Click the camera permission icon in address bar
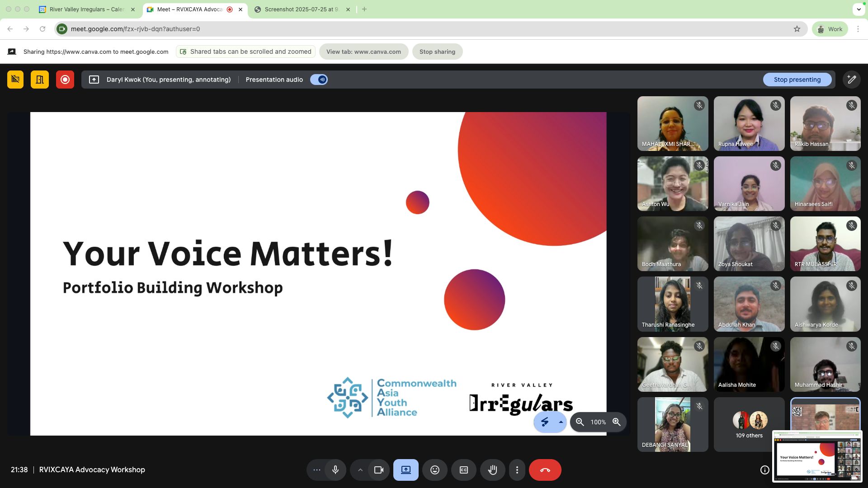 62,29
